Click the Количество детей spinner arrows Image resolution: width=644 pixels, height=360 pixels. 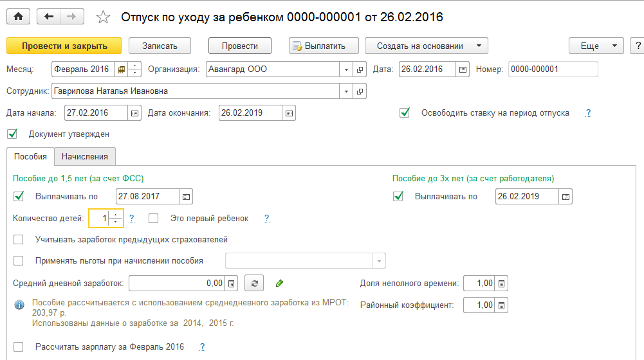(x=116, y=219)
